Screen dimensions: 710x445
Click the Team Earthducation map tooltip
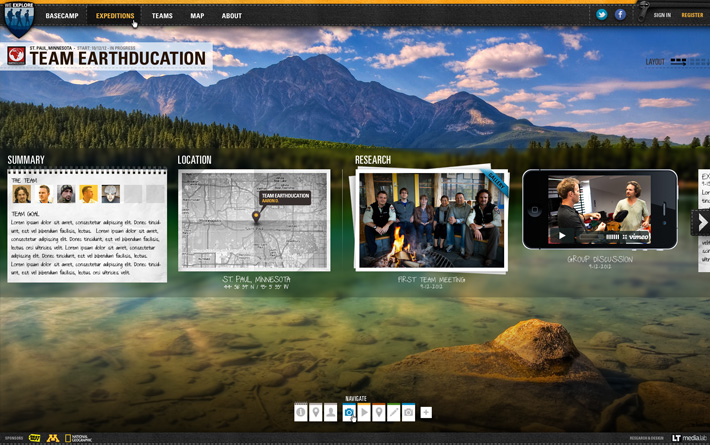(285, 197)
